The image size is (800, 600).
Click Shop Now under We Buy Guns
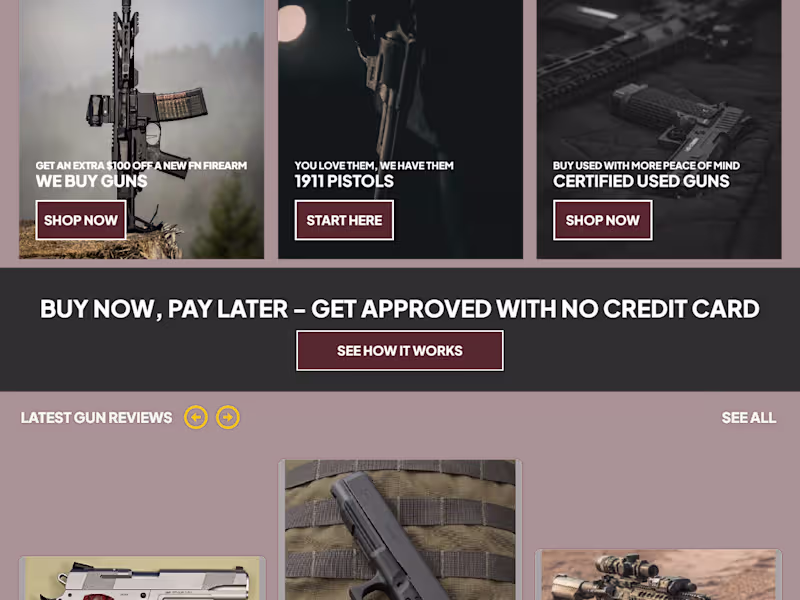(81, 220)
